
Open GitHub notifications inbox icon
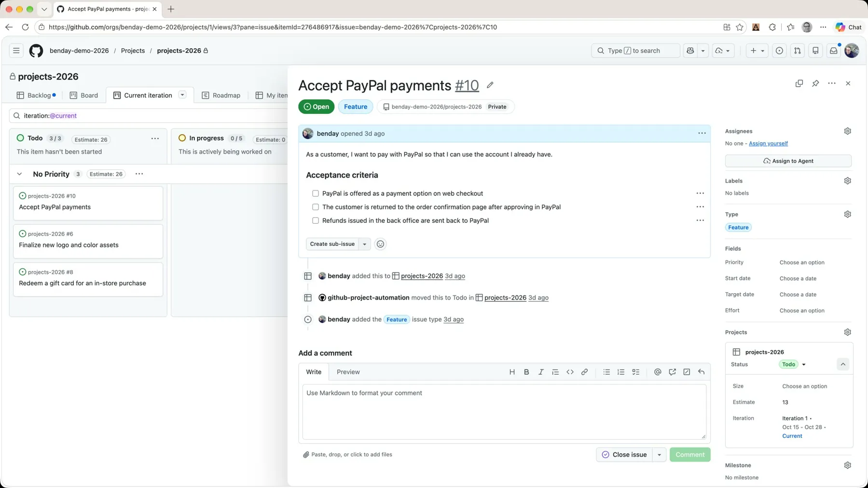click(834, 51)
